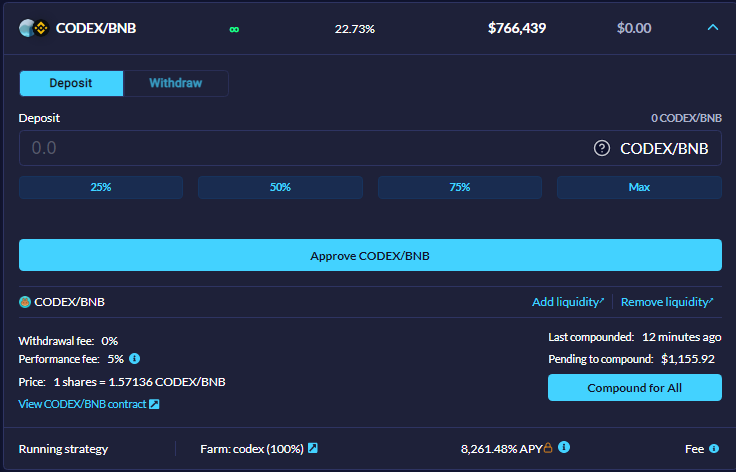Click the info icon next to APY
This screenshot has width=736, height=472.
tap(564, 447)
